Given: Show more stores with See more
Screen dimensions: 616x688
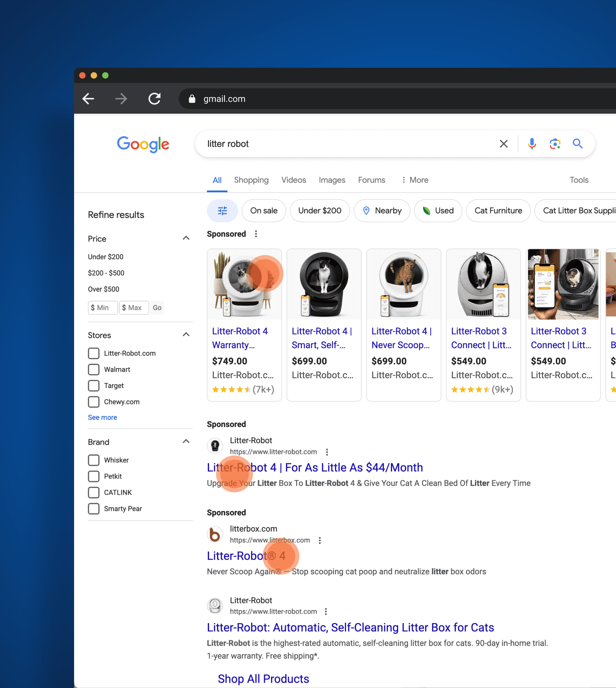Looking at the screenshot, I should click(102, 417).
